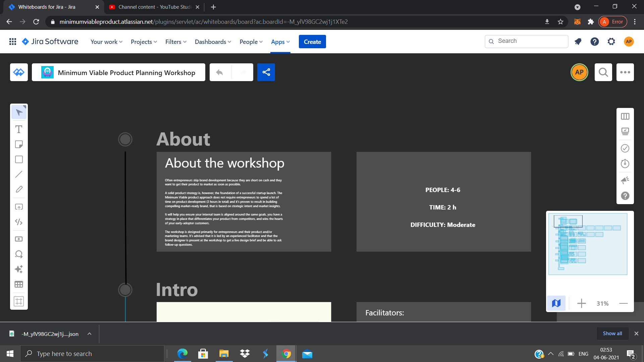Viewport: 644px width, 362px height.
Task: Select the Pen freehand tool
Action: [19, 189]
